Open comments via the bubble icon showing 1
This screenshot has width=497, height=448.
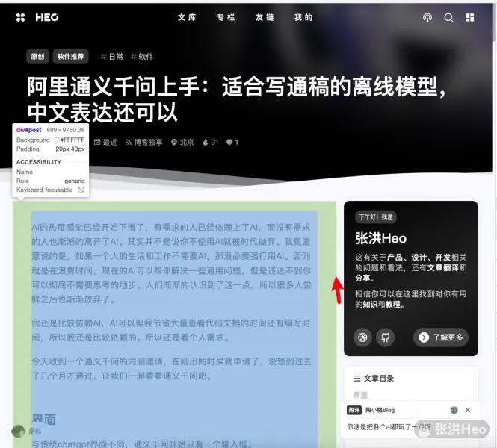229,142
